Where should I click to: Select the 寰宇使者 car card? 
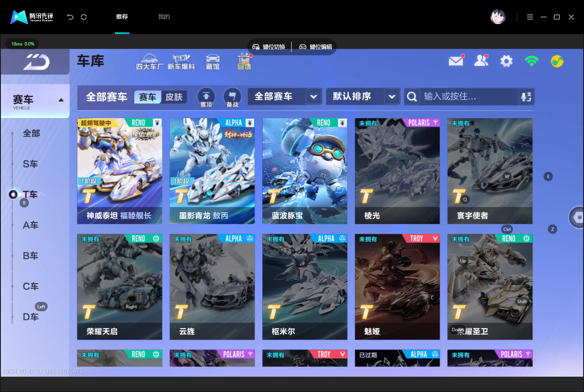point(490,171)
